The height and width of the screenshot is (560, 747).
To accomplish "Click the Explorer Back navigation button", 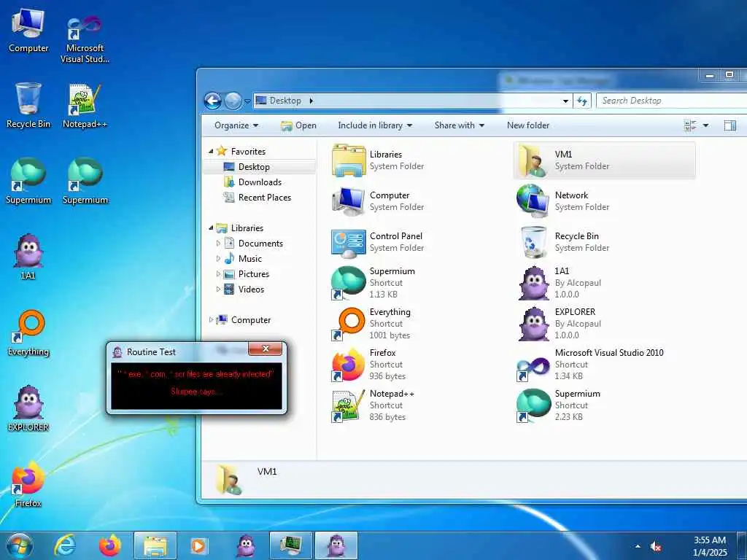I will point(212,101).
